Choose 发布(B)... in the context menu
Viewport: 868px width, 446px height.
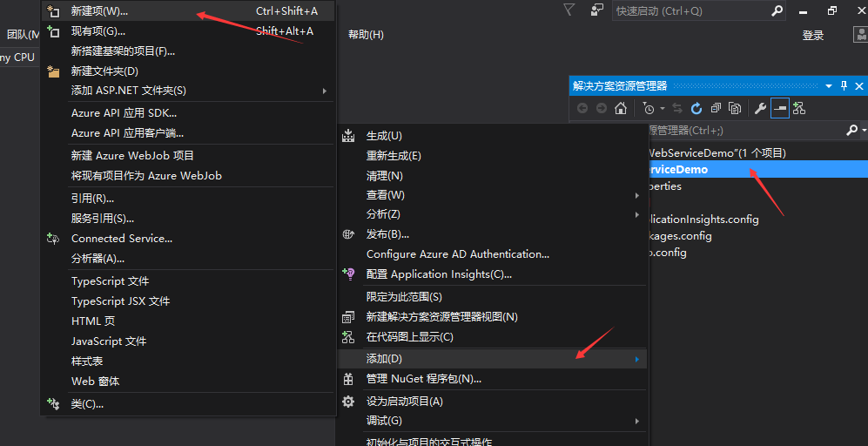492,233
